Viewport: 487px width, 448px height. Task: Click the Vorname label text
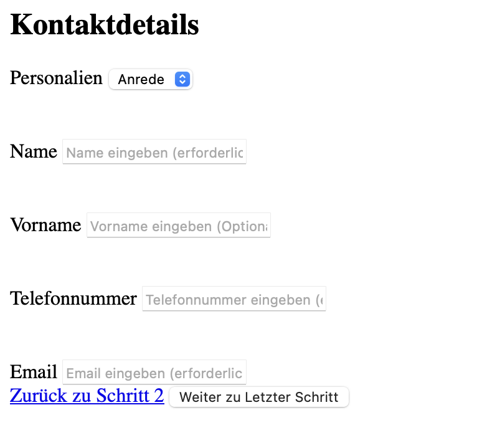tap(45, 225)
